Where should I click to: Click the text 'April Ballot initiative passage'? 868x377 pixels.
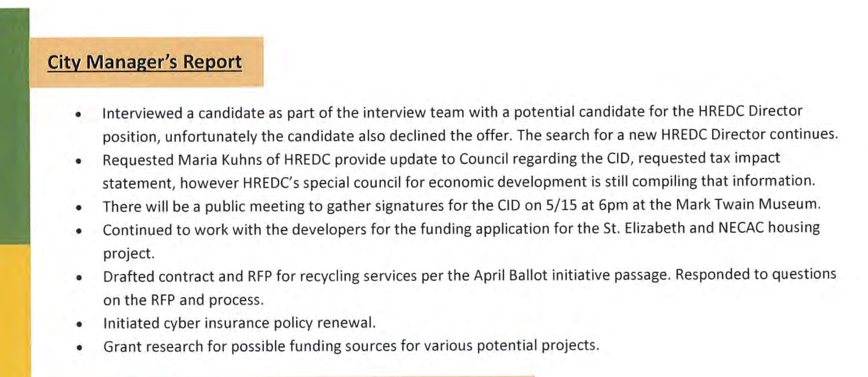click(572, 276)
